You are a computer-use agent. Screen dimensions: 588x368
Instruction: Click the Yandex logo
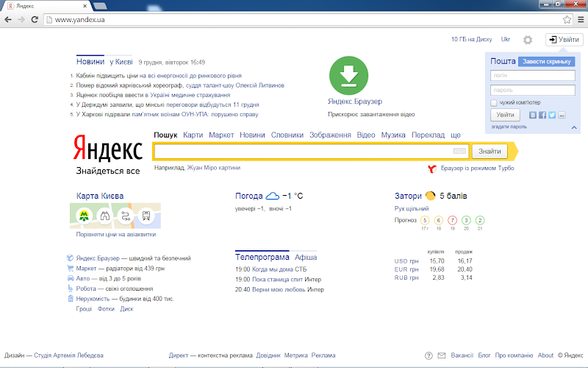click(108, 148)
